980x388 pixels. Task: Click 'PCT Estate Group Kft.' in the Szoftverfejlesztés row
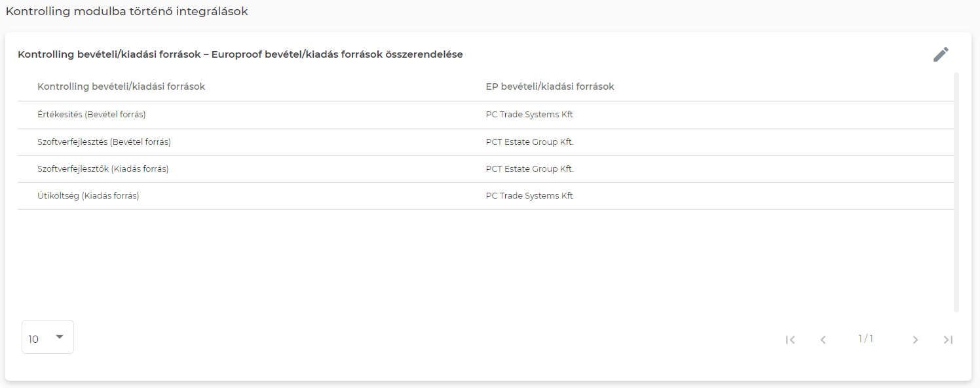[529, 142]
